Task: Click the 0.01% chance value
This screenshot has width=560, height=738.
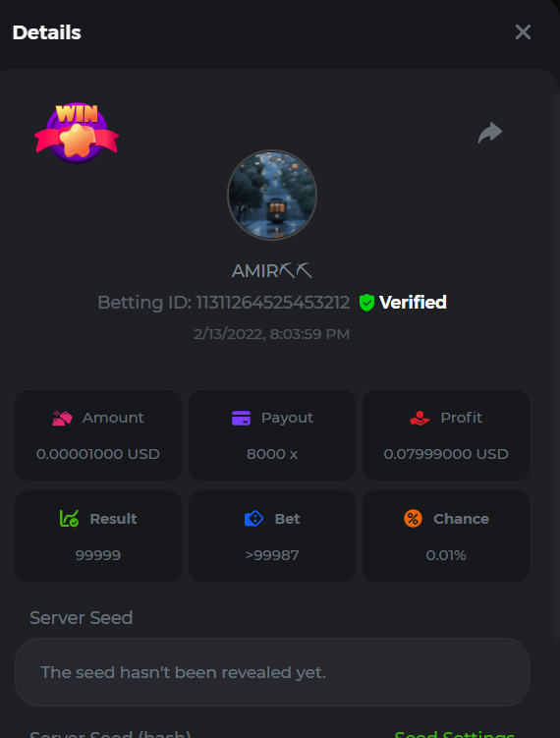Action: point(446,555)
